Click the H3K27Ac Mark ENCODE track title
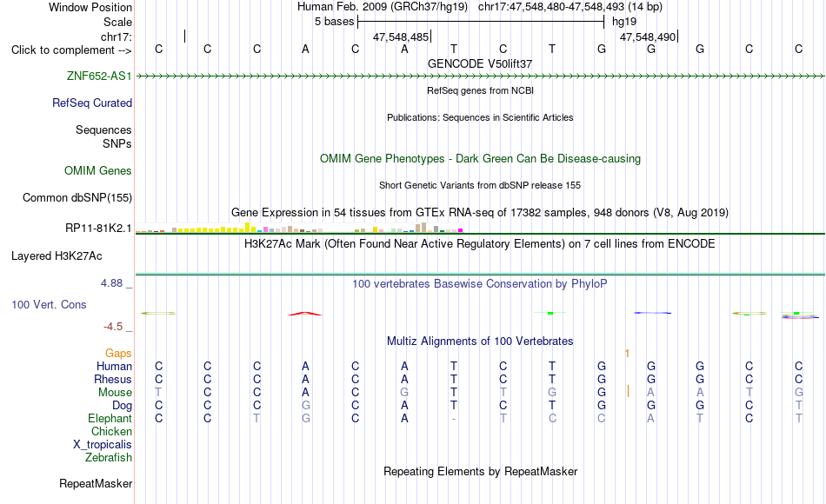Viewport: 826px width, 504px height. 480,244
